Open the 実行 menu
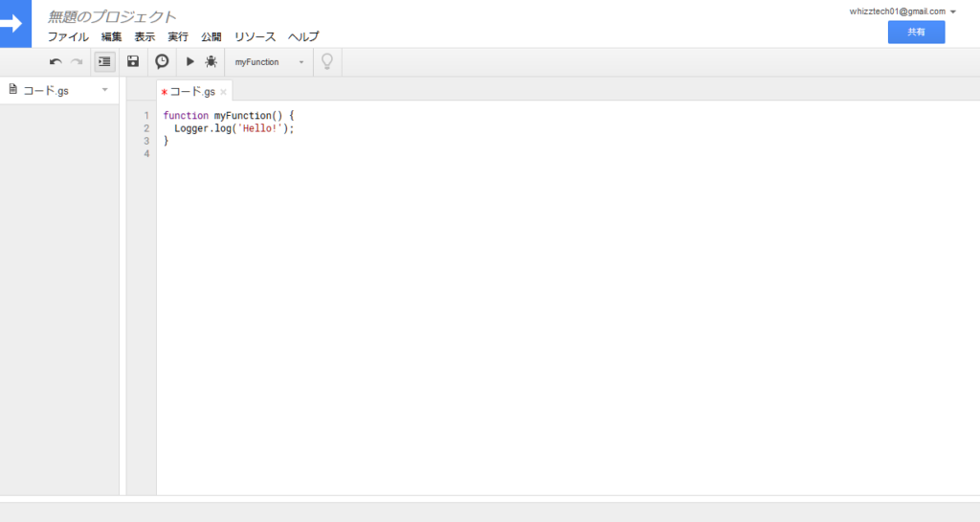980x522 pixels. click(178, 36)
